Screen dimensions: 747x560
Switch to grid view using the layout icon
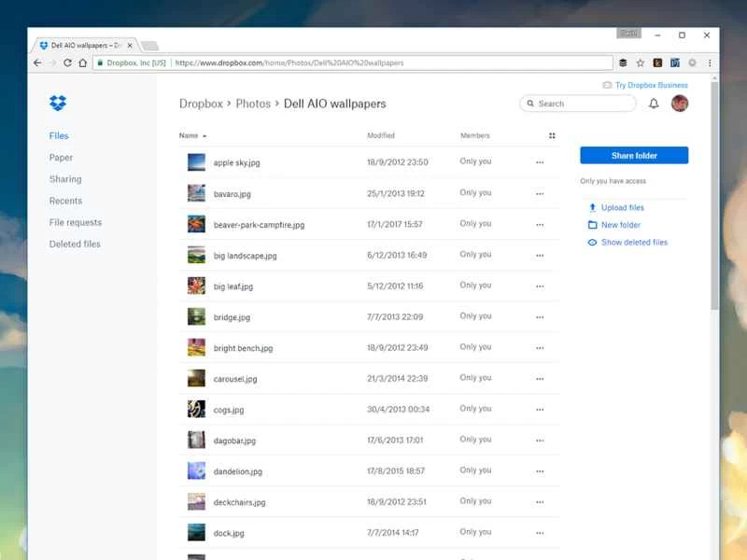(550, 135)
